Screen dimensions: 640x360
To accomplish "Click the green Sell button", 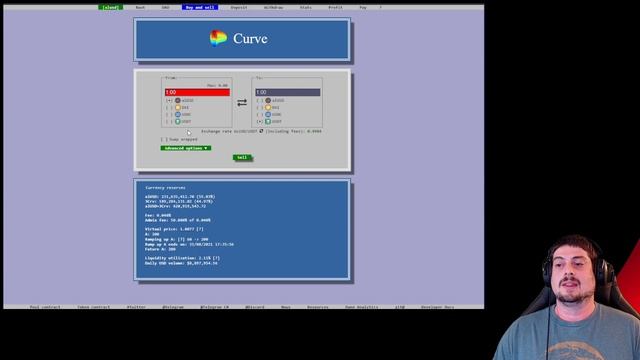I will point(242,158).
